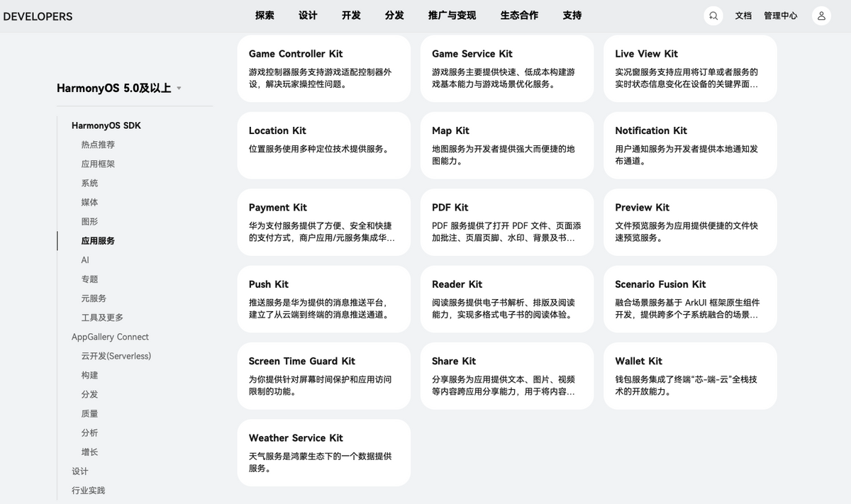Open 管理中心 link
851x504 pixels.
[x=781, y=16]
